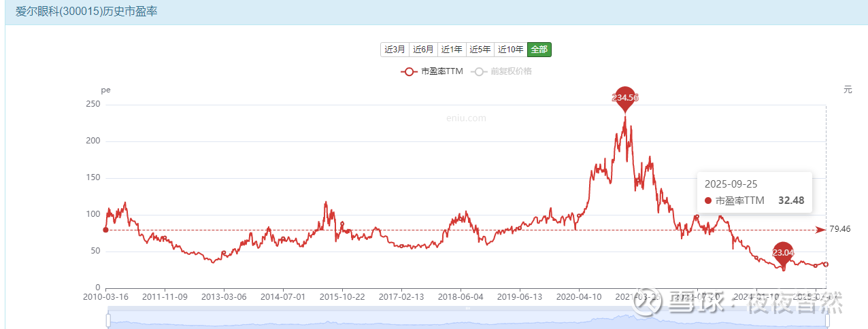Click the 100 y-axis value label

click(93, 215)
